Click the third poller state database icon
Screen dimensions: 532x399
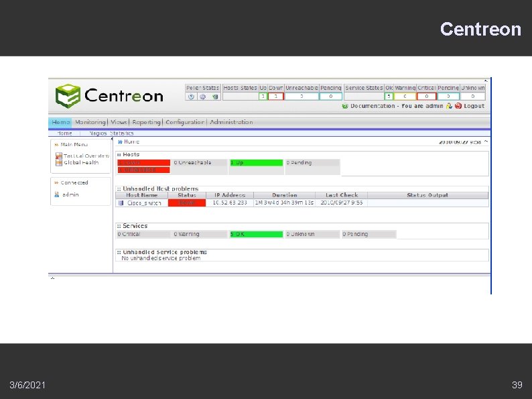pos(215,97)
